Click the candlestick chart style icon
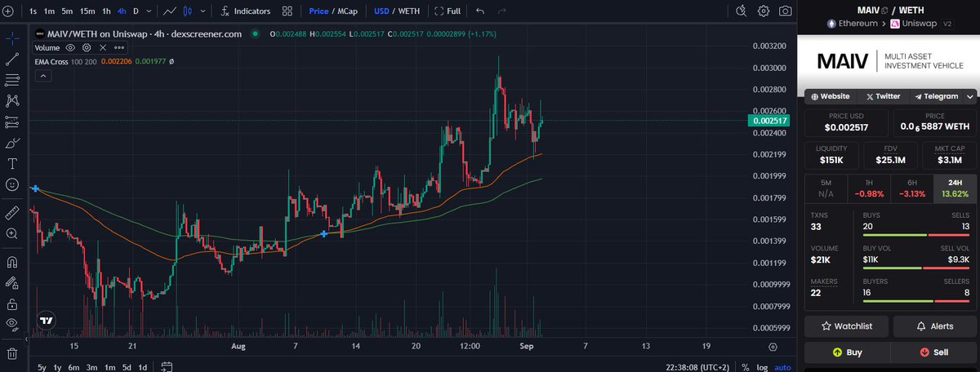 [188, 11]
